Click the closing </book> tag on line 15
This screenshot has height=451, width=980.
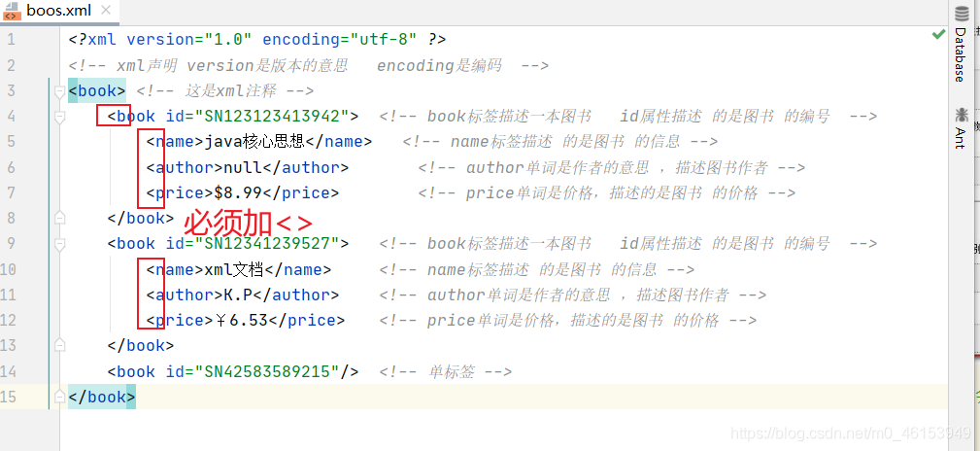coord(101,398)
